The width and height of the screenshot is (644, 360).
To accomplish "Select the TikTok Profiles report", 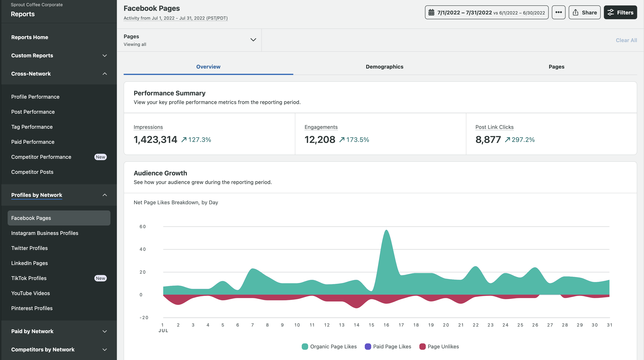I will [x=29, y=278].
